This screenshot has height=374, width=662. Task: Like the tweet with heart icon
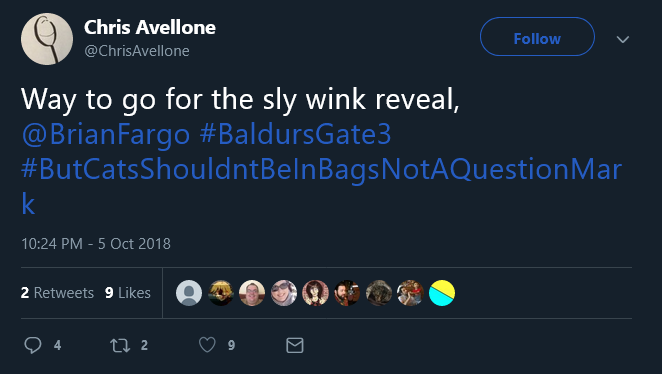(207, 345)
